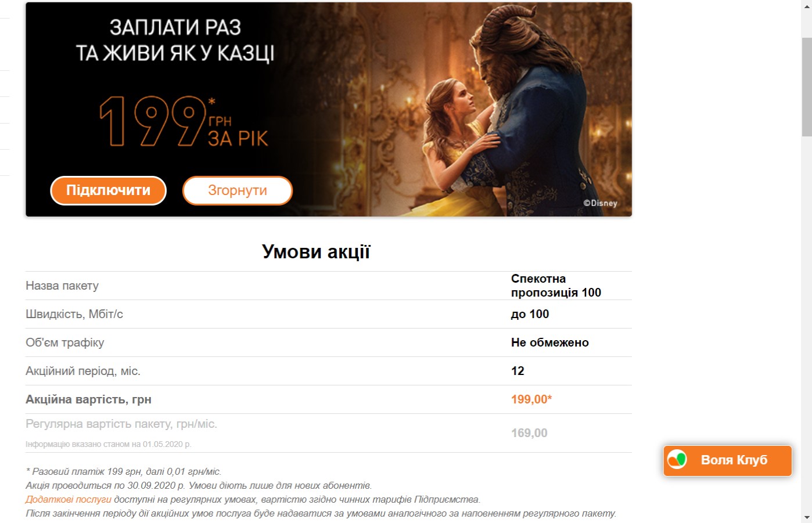
Task: Click the Назва пакету row label
Action: point(62,286)
